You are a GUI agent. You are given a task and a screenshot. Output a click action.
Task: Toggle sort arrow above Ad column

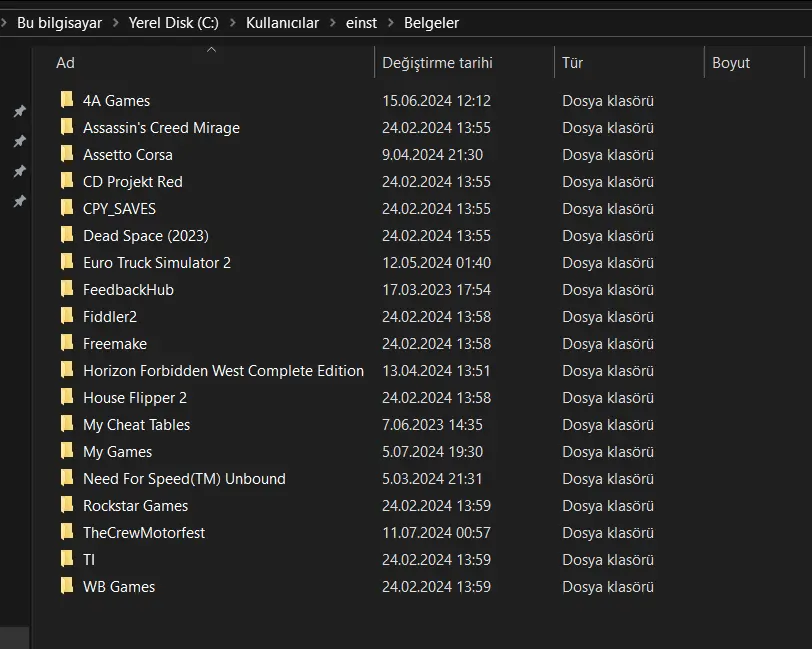tap(211, 50)
